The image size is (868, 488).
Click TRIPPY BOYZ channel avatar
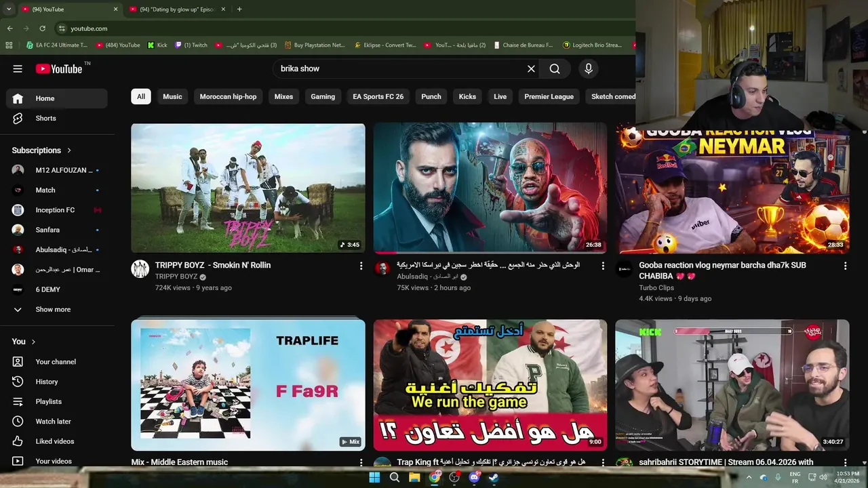140,268
